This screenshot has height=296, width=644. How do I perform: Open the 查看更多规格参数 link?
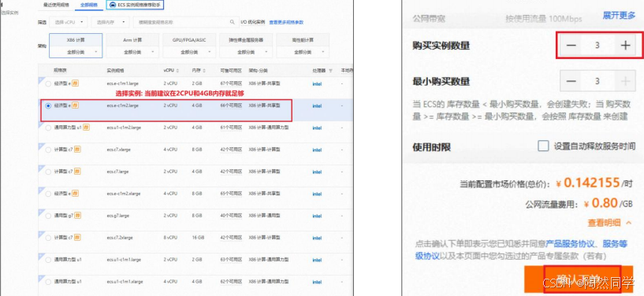(286, 22)
